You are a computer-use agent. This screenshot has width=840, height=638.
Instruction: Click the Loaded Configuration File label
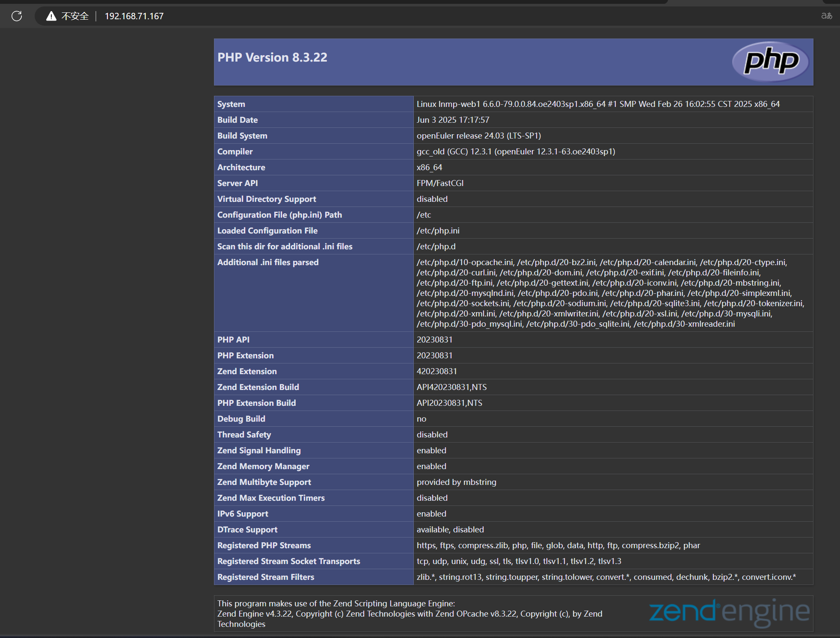coord(267,230)
